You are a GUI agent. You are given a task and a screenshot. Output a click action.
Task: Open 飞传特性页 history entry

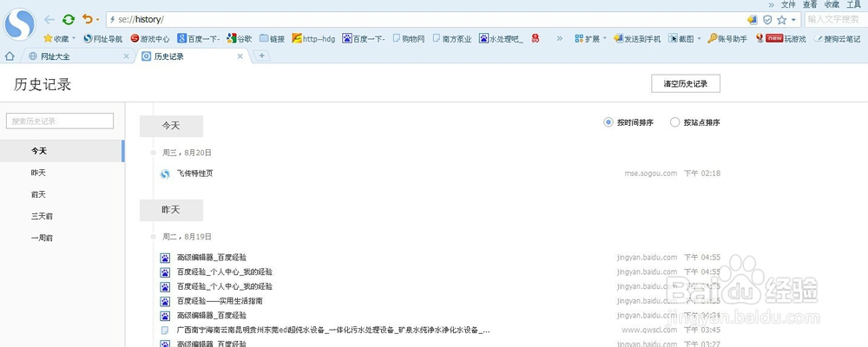click(x=194, y=173)
